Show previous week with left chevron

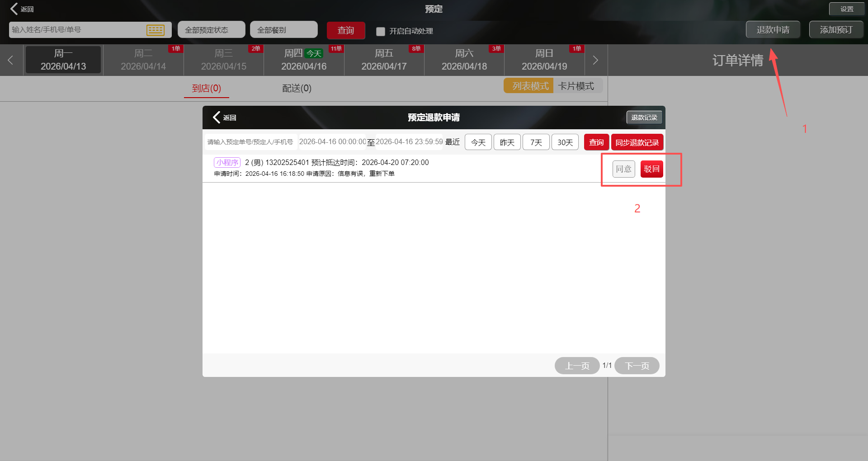click(x=10, y=60)
